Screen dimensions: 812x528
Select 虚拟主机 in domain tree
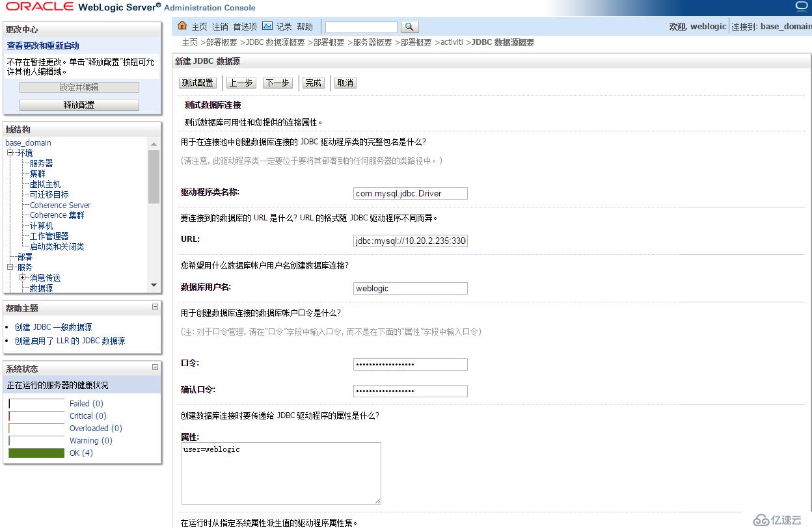(x=46, y=184)
